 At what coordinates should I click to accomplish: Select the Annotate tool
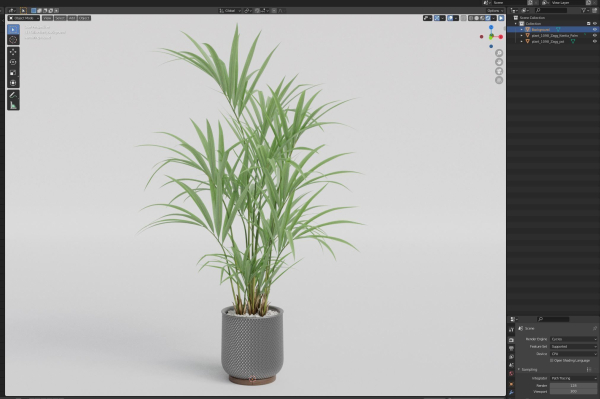(13, 95)
